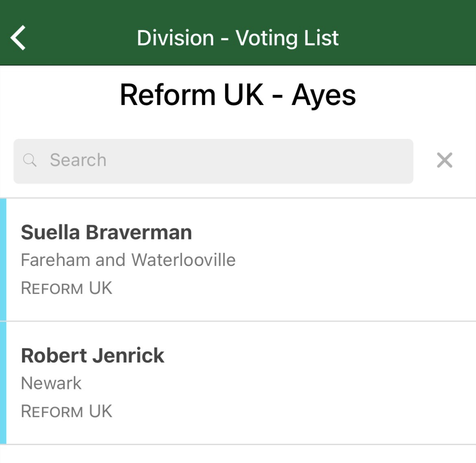
Task: Click the Reform UK - Ayes heading
Action: (x=238, y=95)
